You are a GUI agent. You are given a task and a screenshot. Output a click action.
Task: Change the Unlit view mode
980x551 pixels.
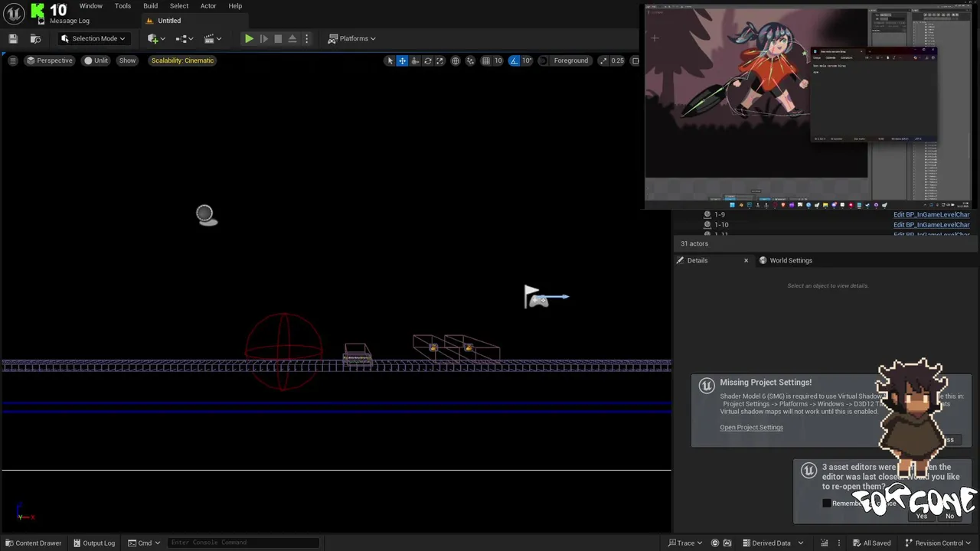pyautogui.click(x=96, y=60)
